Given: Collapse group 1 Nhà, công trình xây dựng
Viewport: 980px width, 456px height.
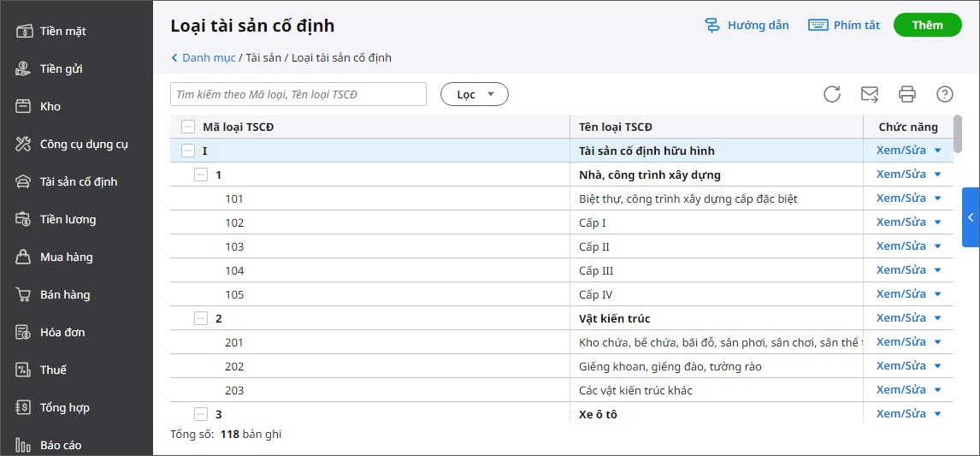Looking at the screenshot, I should click(201, 175).
